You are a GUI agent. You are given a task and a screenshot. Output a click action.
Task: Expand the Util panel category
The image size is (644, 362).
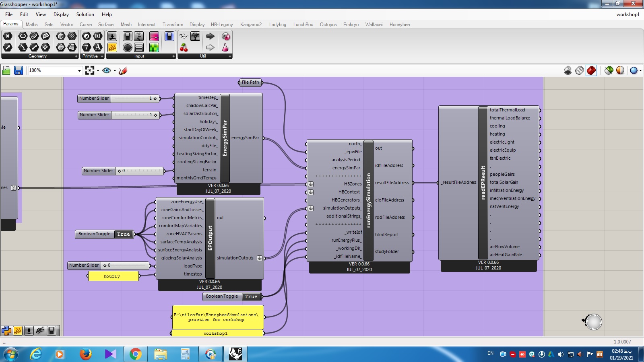tap(230, 56)
